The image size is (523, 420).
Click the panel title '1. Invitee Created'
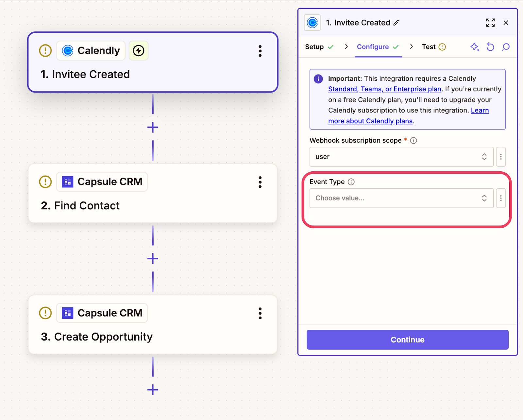[x=358, y=23]
